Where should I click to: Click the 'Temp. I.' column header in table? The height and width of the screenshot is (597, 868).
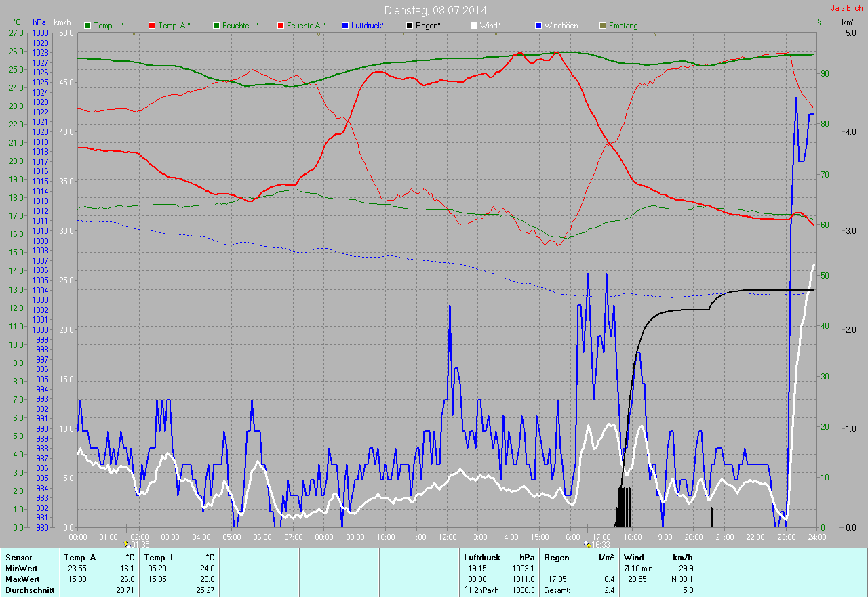(159, 557)
